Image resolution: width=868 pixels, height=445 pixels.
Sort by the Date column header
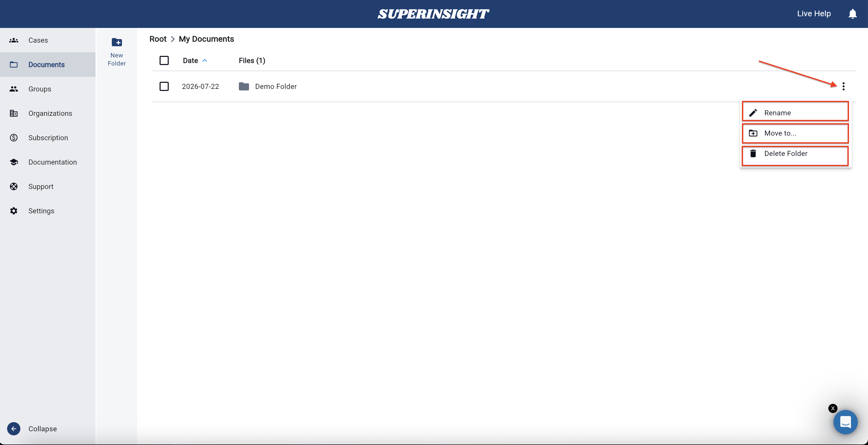click(190, 61)
